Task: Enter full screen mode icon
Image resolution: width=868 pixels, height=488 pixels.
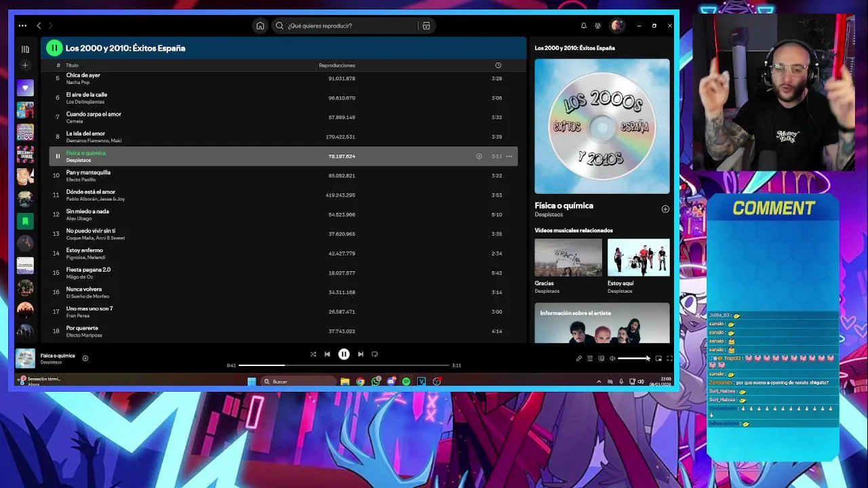Action: click(669, 359)
